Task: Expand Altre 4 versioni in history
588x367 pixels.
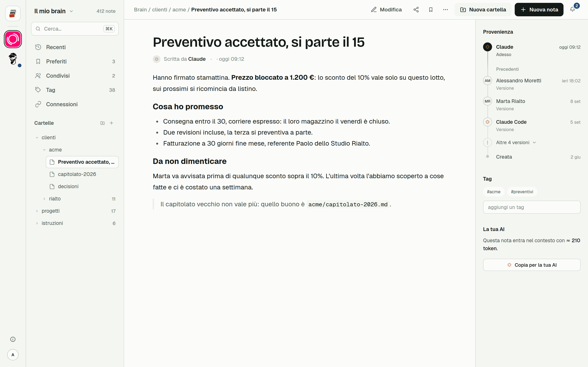Action: click(516, 143)
